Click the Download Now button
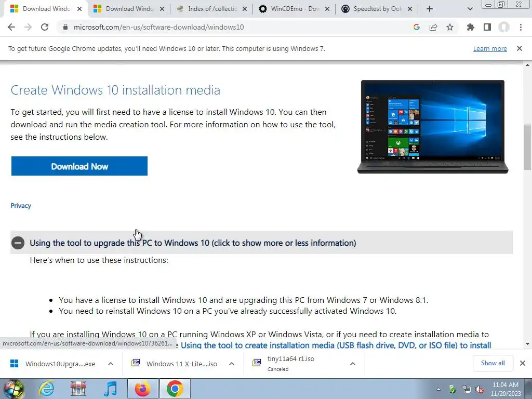This screenshot has height=399, width=532. [x=79, y=166]
